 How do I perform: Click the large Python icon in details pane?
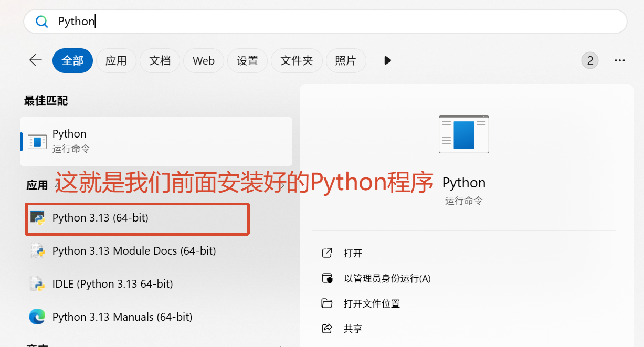[x=464, y=134]
